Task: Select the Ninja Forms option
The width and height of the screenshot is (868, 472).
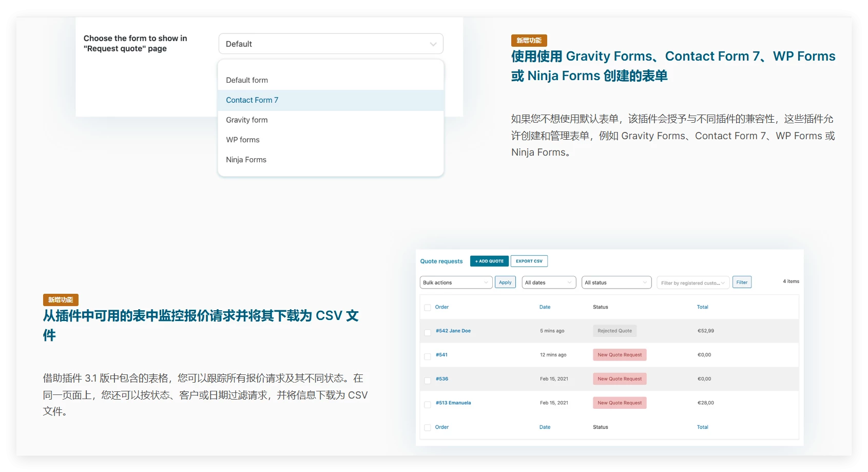Action: pos(246,160)
